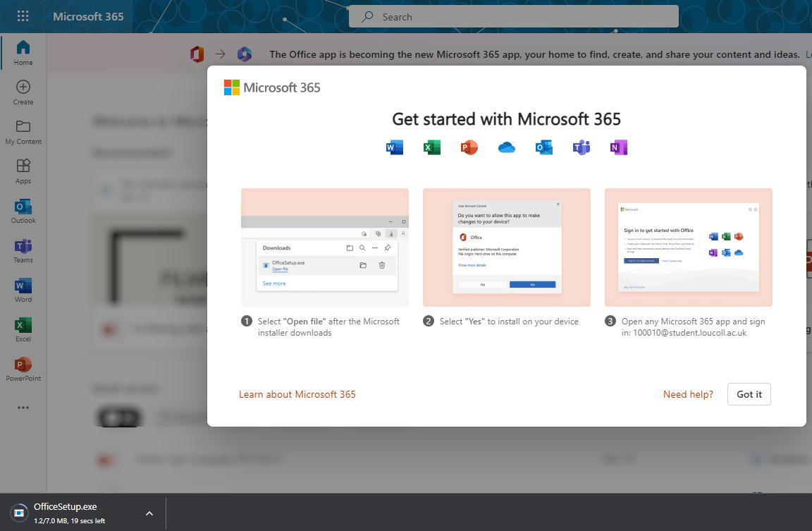Click the Microsoft 365 dialog logo
The height and width of the screenshot is (531, 812).
[272, 87]
